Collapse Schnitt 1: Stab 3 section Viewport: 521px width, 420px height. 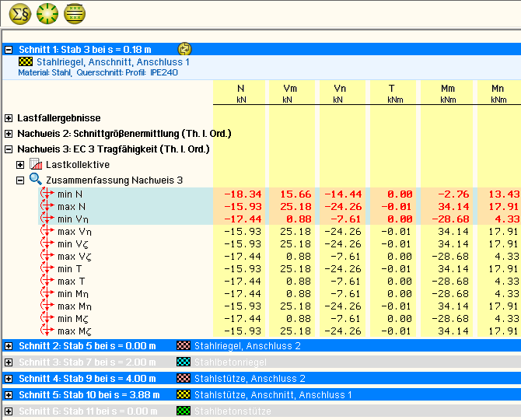point(9,49)
